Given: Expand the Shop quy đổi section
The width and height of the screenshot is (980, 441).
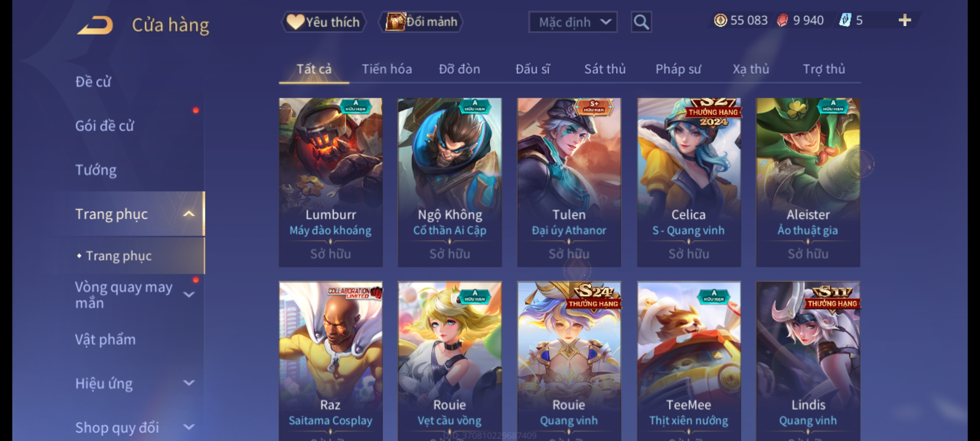Looking at the screenshot, I should 189,427.
